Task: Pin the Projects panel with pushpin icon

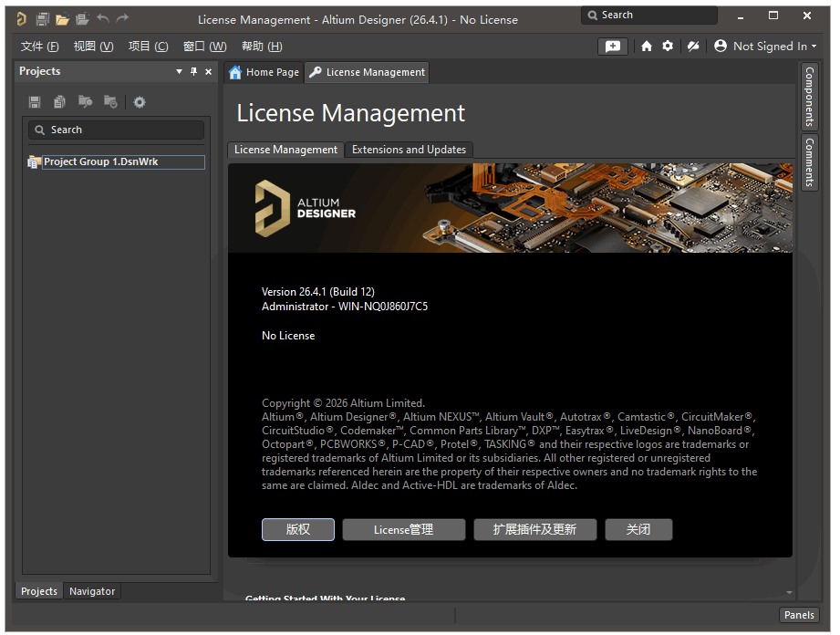Action: pyautogui.click(x=193, y=71)
